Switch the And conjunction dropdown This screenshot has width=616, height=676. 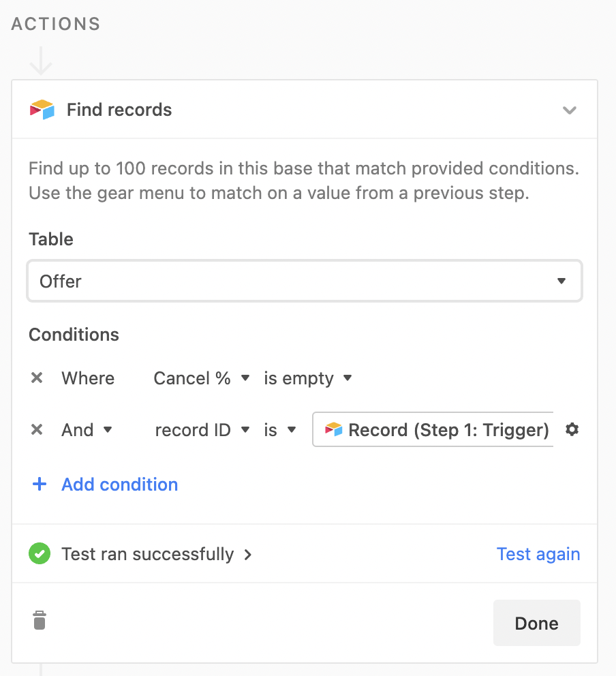87,430
